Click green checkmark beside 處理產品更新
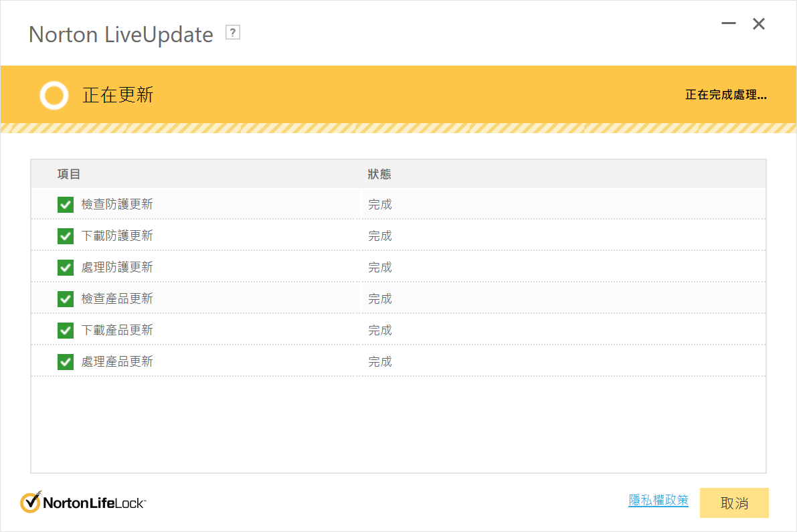 [x=66, y=362]
